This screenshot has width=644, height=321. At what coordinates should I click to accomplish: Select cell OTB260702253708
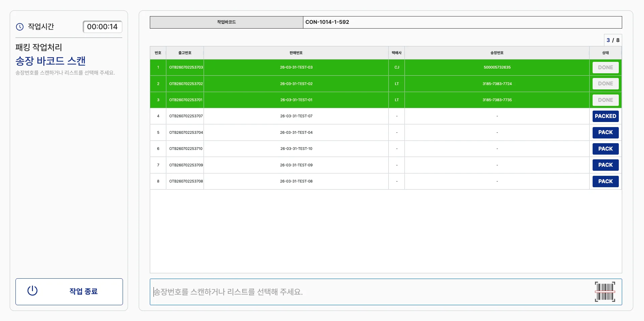[x=186, y=181]
